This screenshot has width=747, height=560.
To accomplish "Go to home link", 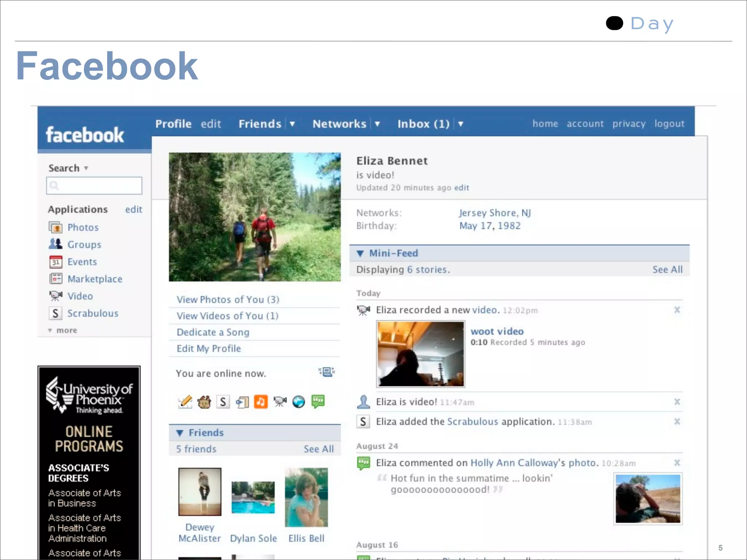I will pos(545,124).
